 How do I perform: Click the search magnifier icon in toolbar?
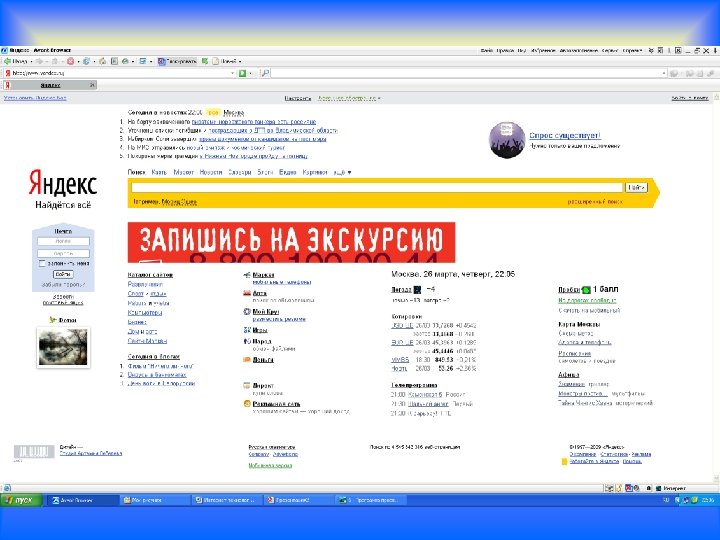[265, 73]
